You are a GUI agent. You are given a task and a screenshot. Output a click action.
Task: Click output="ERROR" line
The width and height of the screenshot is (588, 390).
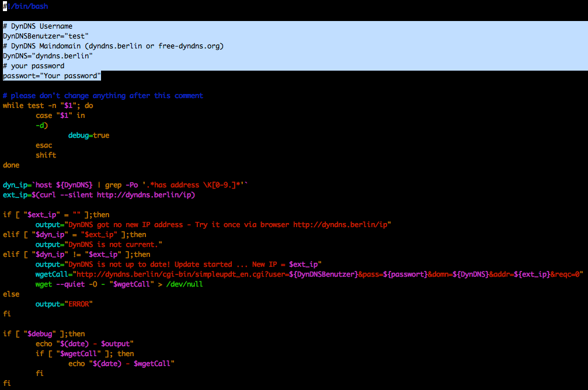(64, 304)
